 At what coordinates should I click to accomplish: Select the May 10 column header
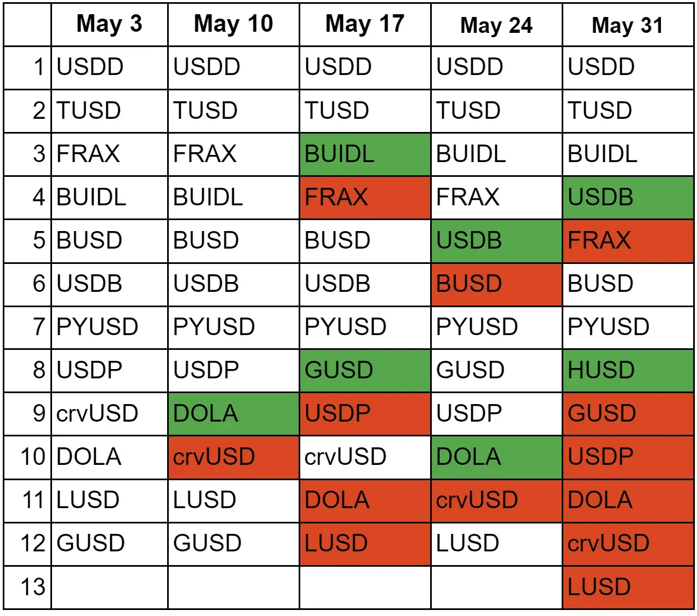point(233,24)
